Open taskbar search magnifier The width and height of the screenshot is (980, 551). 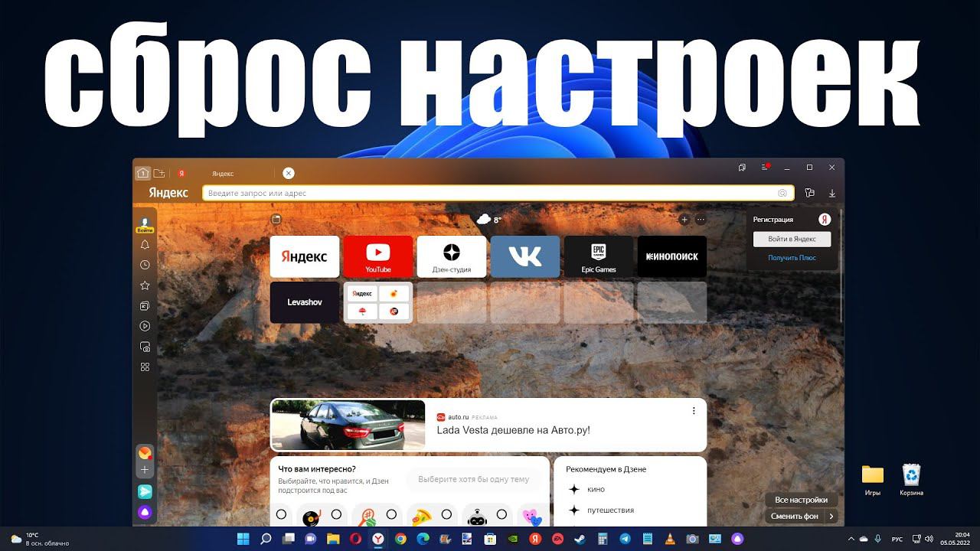click(266, 539)
